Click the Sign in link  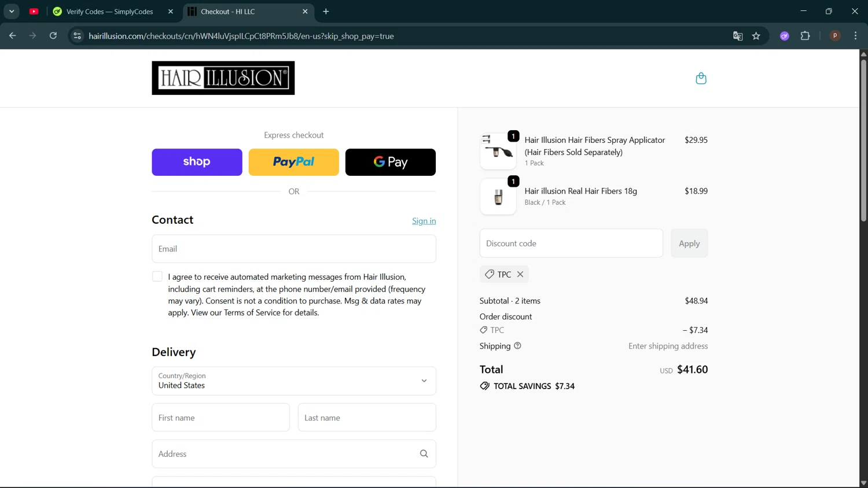(424, 221)
